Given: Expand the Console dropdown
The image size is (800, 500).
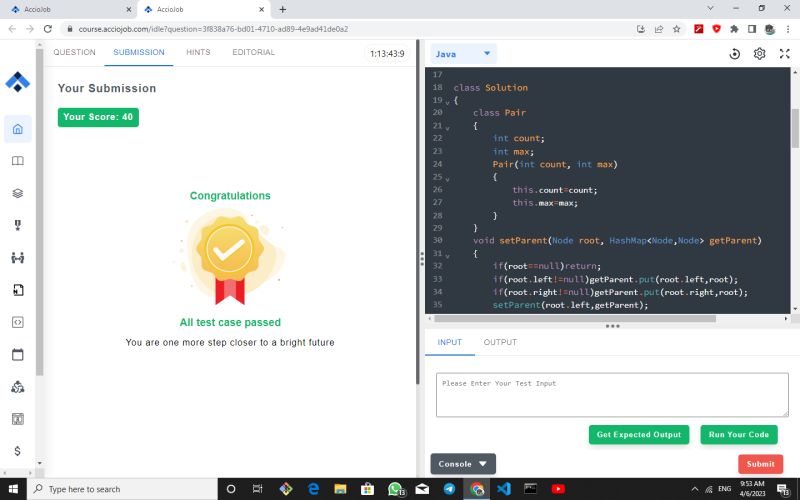Looking at the screenshot, I should (463, 464).
